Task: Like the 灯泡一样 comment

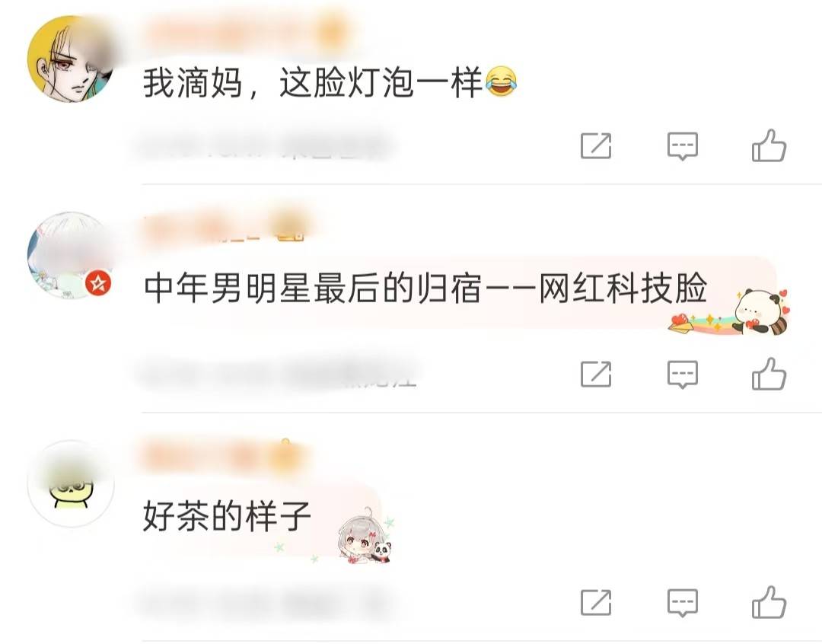Action: point(769,145)
